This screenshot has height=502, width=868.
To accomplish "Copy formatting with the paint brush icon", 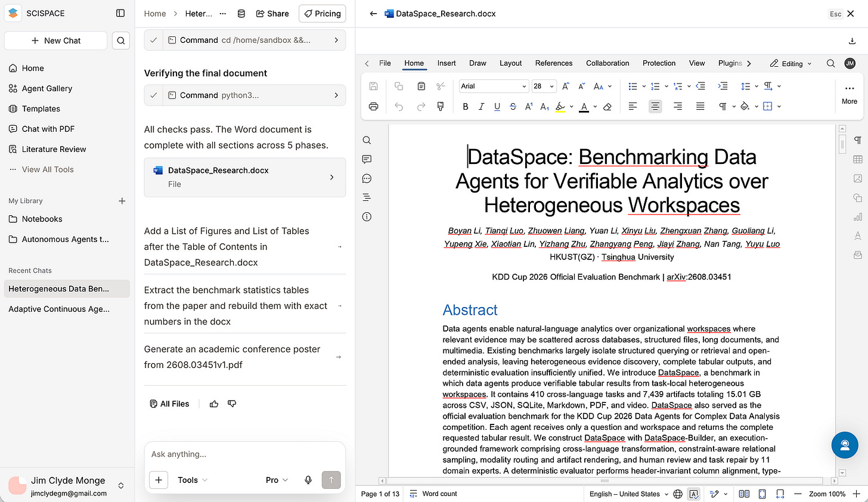I will 441,107.
